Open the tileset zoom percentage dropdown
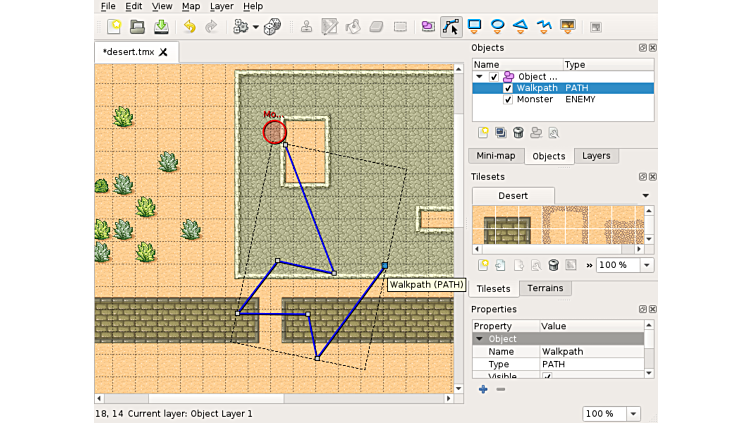The image size is (752, 423). click(x=646, y=265)
